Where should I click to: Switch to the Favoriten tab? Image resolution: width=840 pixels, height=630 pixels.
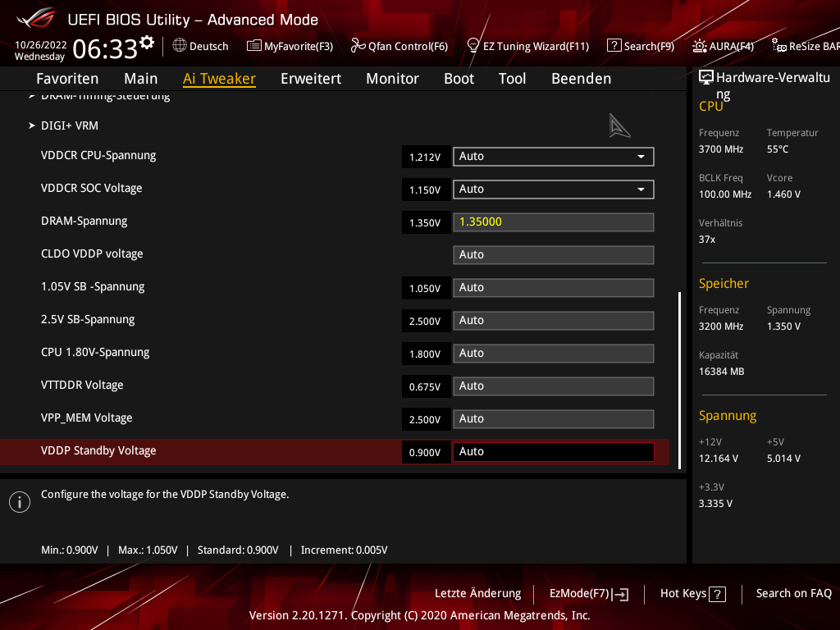coord(67,79)
